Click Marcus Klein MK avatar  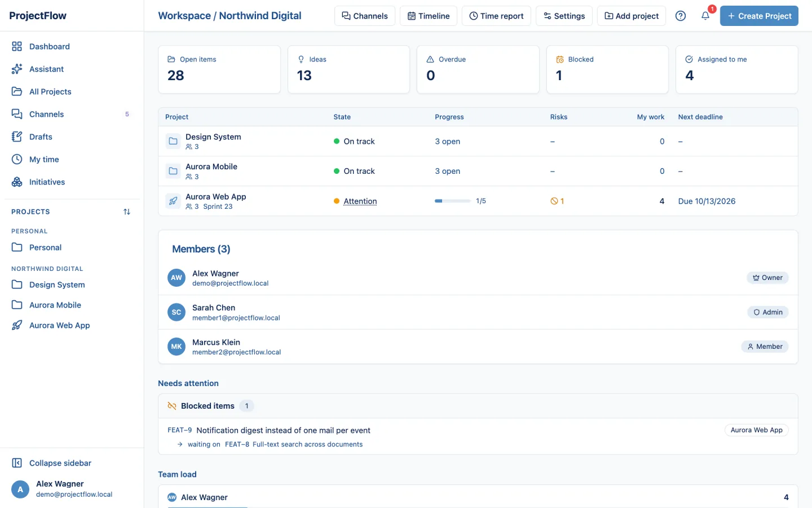[176, 347]
